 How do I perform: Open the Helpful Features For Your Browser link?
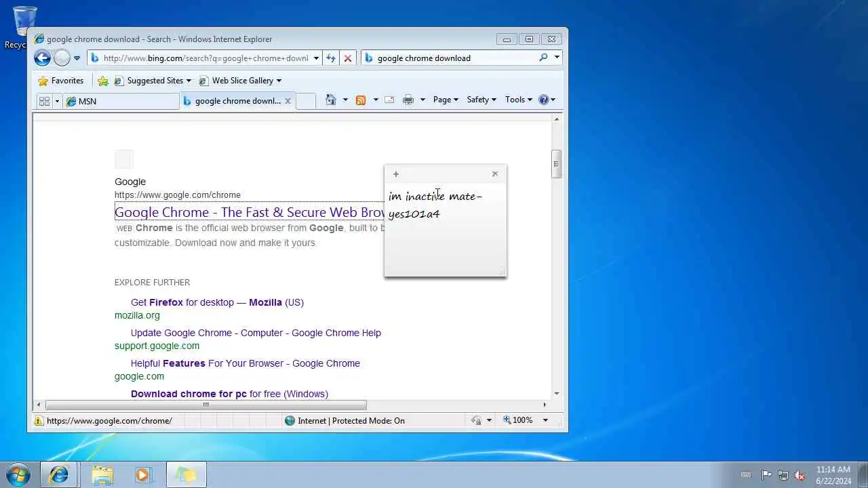245,363
